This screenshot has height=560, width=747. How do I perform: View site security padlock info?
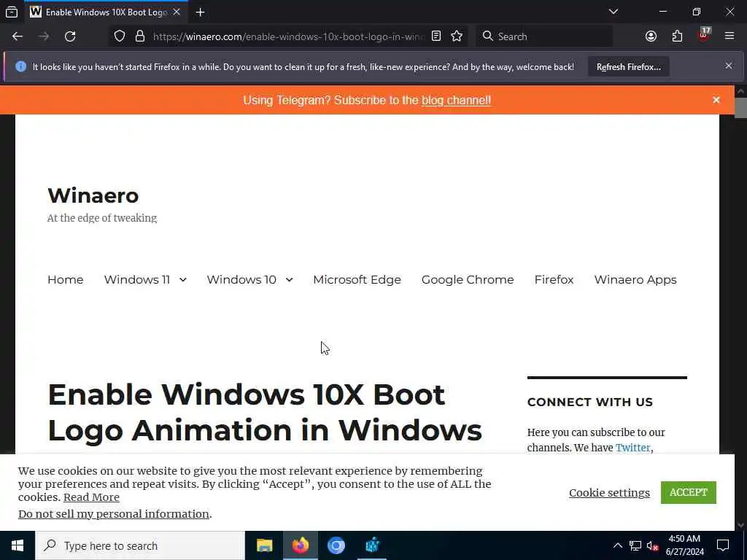pos(139,36)
